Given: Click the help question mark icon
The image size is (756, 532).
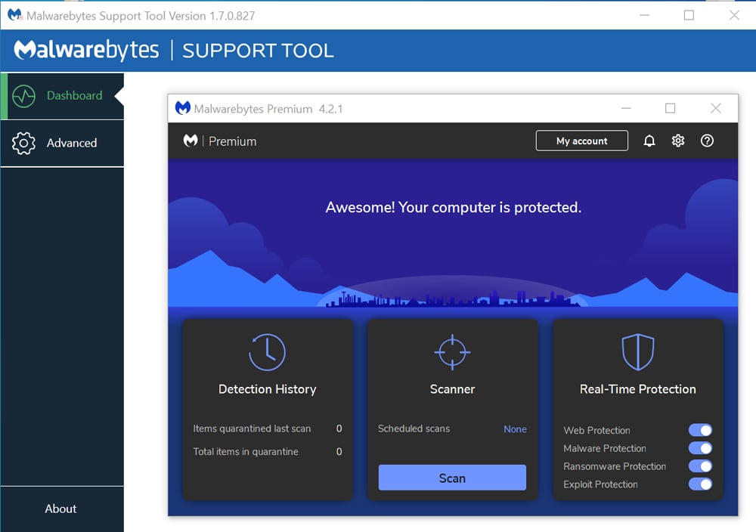Looking at the screenshot, I should click(x=707, y=141).
